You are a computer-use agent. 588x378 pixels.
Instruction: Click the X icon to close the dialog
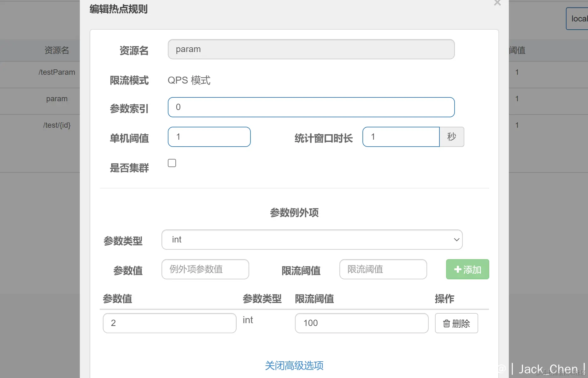tap(497, 3)
